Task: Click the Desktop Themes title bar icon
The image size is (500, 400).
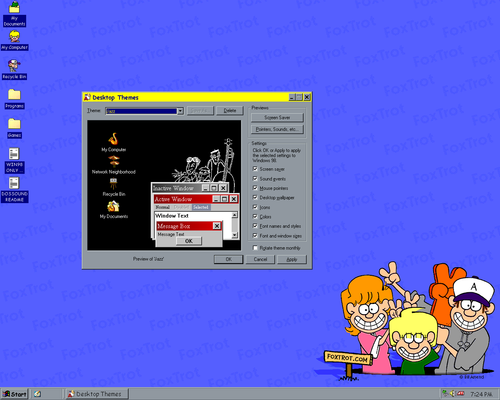Action: [x=87, y=97]
